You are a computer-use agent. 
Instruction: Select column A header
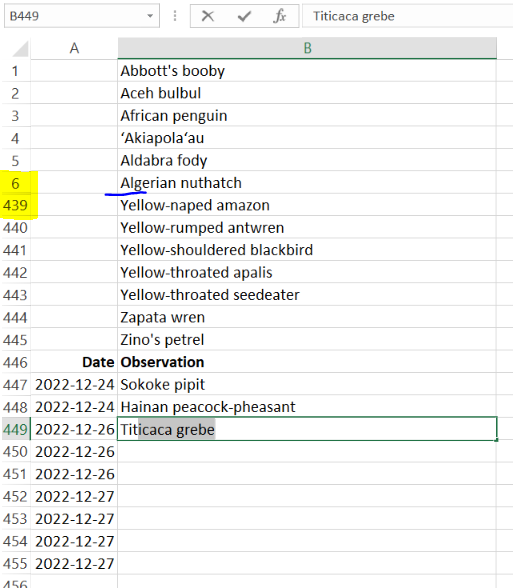pyautogui.click(x=74, y=48)
